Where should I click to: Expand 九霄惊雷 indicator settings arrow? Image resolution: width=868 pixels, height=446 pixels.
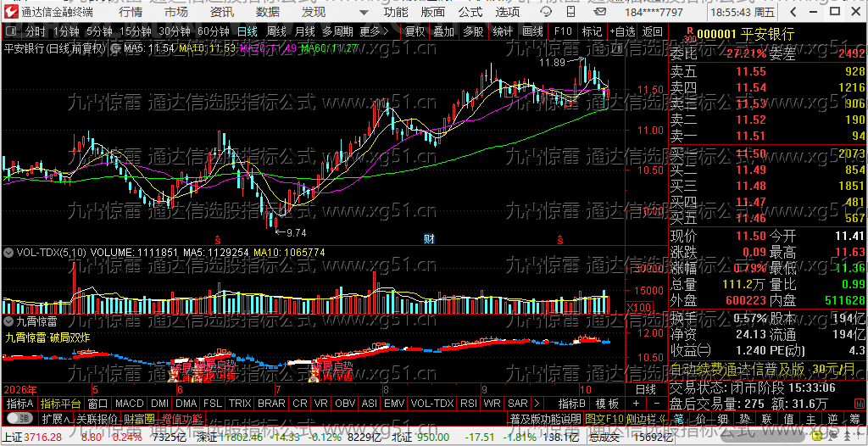pyautogui.click(x=8, y=321)
